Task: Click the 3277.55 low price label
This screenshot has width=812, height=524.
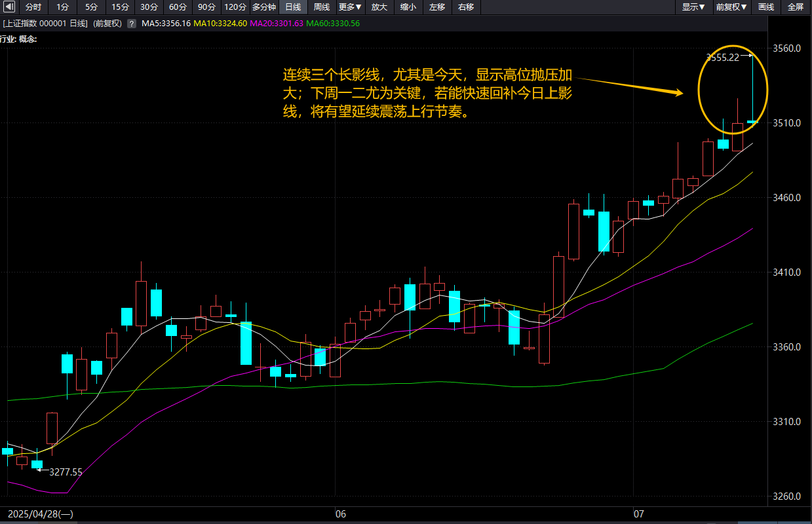Action: (66, 472)
